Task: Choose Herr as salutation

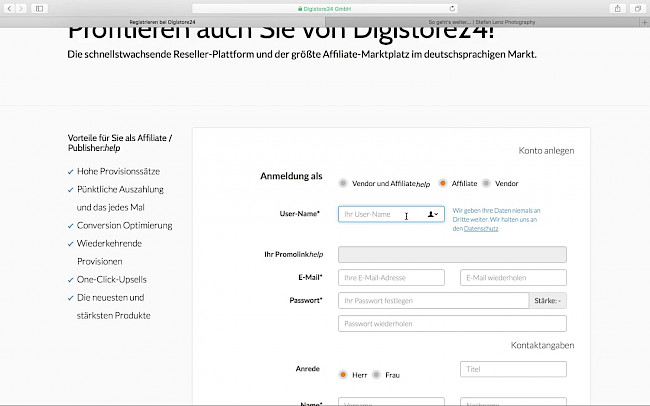Action: [343, 374]
